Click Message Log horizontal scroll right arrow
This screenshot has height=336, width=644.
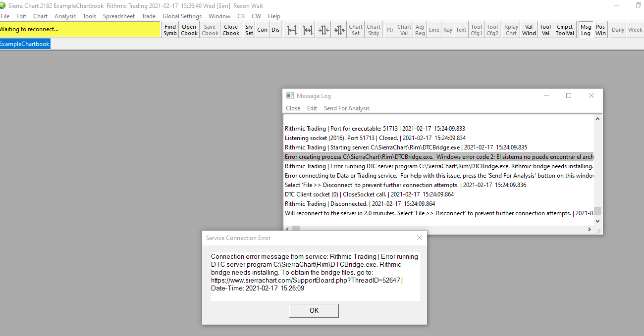point(590,229)
